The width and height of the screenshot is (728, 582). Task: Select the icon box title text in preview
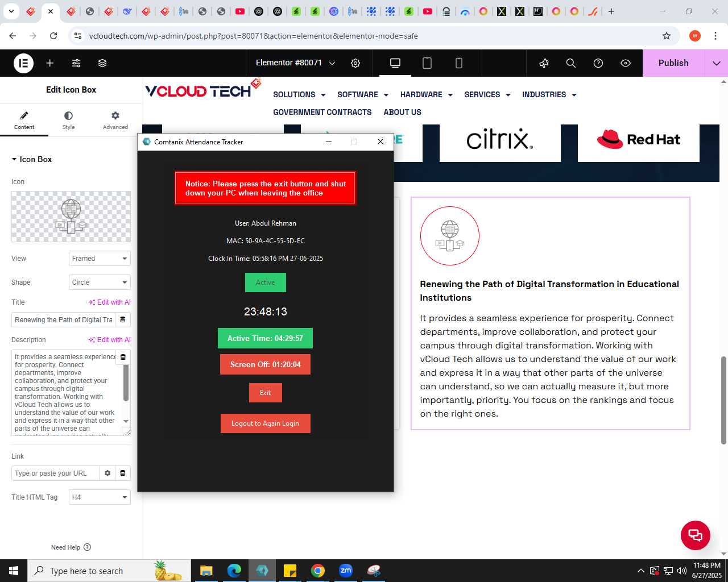coord(549,291)
